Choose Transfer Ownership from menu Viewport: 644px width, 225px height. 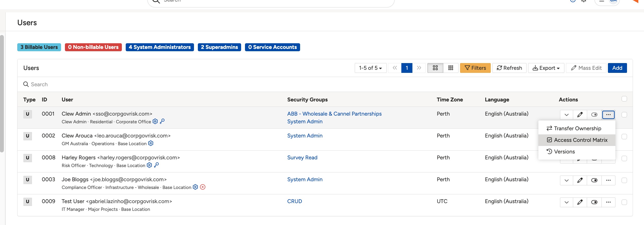pyautogui.click(x=577, y=128)
